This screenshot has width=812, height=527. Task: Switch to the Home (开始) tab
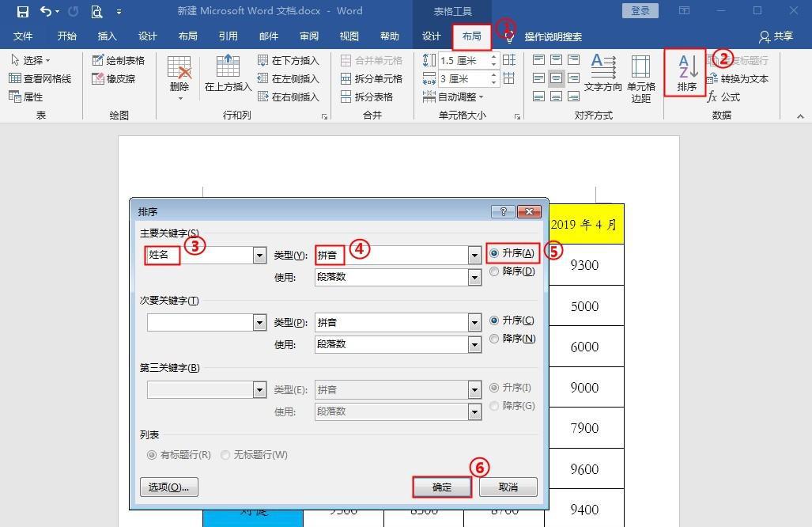66,36
